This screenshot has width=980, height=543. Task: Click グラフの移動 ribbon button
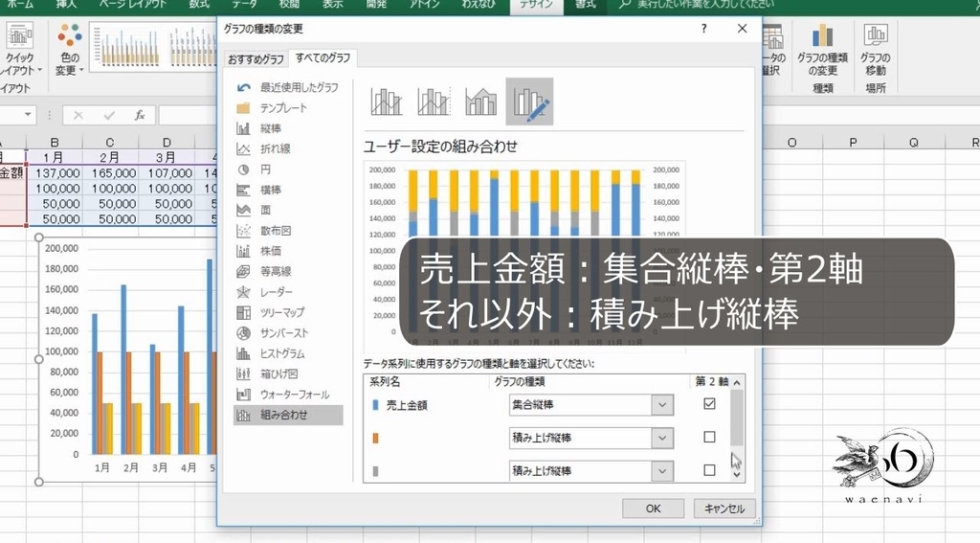pos(875,50)
